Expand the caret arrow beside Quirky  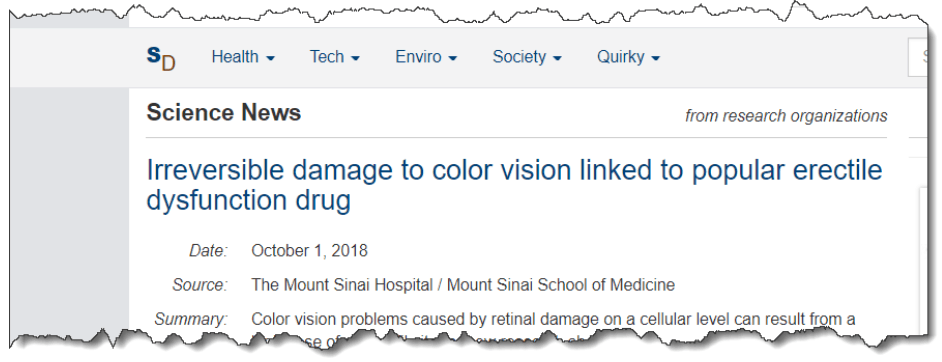tap(655, 59)
